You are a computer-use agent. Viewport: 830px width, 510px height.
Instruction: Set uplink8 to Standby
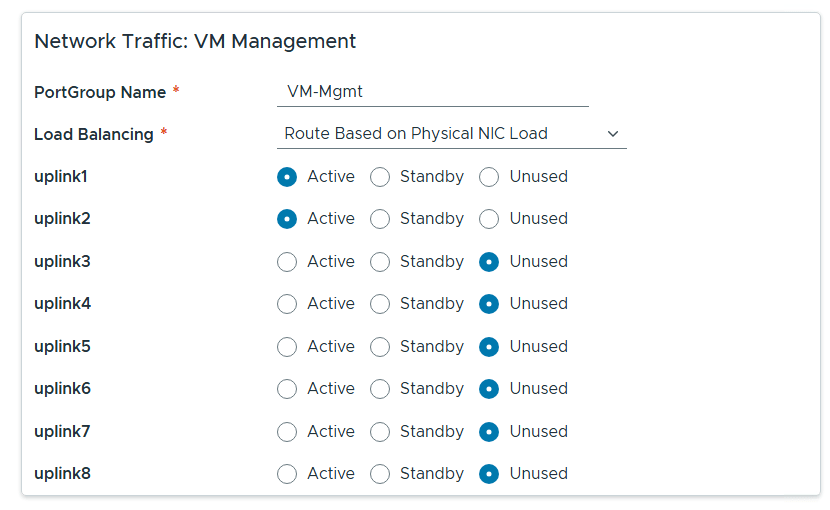click(x=380, y=474)
